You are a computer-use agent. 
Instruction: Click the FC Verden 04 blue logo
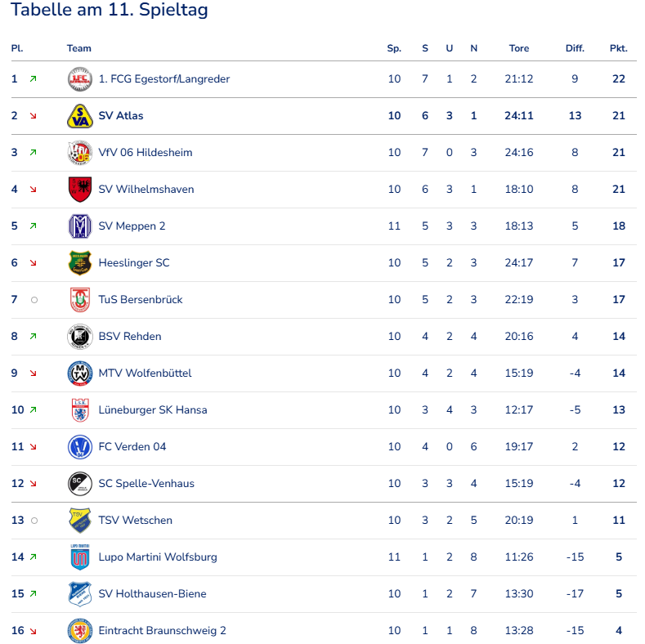[x=79, y=447]
